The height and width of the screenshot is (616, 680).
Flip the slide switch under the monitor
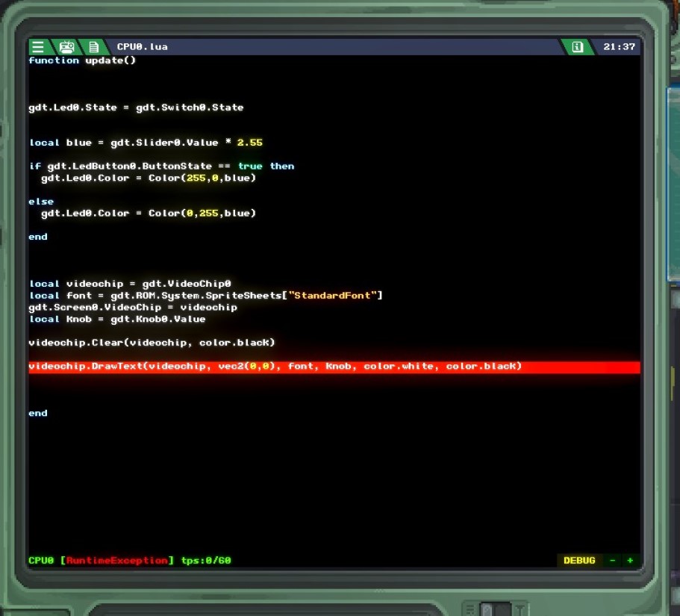click(495, 609)
